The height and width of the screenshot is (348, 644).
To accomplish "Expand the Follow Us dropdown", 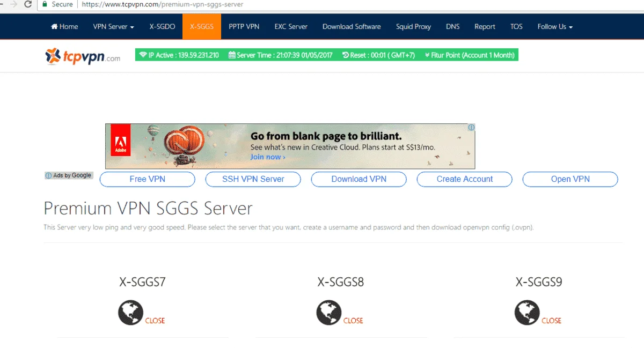I will click(555, 26).
